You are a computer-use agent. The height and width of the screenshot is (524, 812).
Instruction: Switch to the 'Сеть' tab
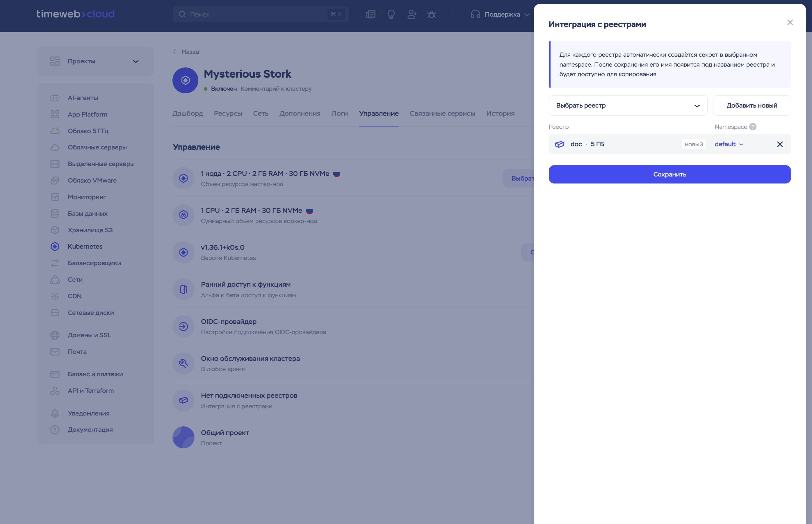tap(261, 114)
